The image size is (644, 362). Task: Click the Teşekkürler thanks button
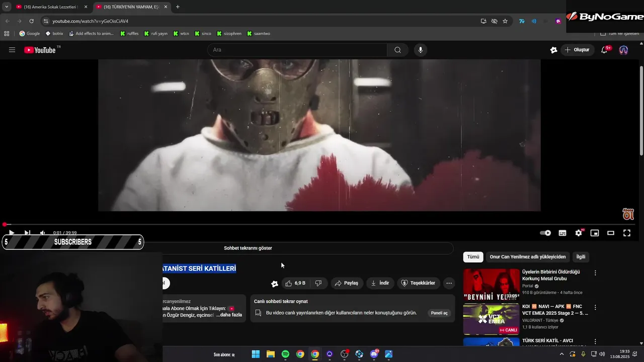(x=418, y=283)
